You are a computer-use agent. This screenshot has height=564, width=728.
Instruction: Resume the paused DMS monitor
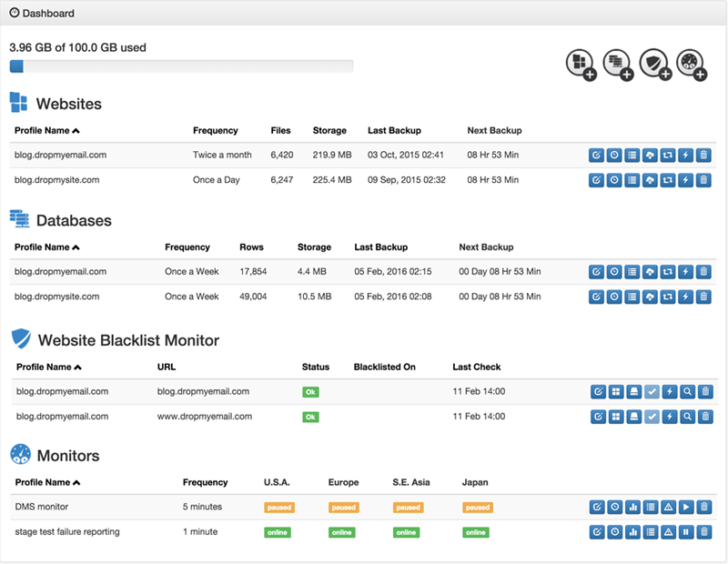tap(685, 507)
